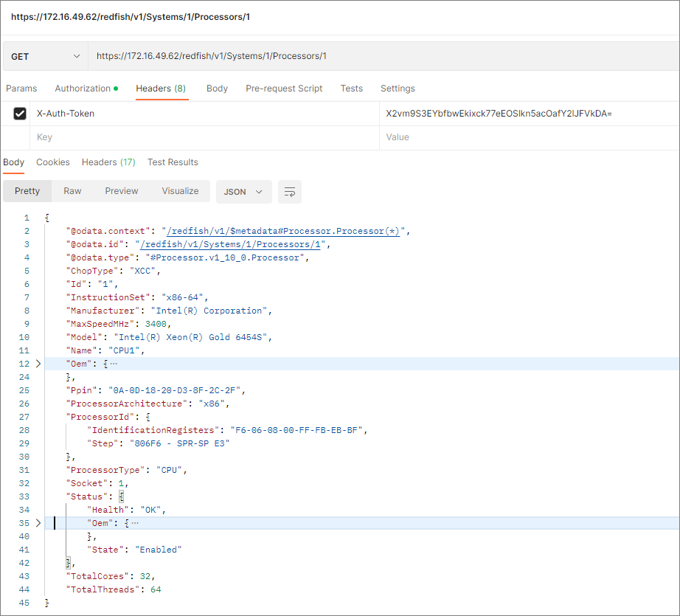Viewport: 680px width, 616px height.
Task: Toggle the word wrap icon
Action: [x=290, y=192]
